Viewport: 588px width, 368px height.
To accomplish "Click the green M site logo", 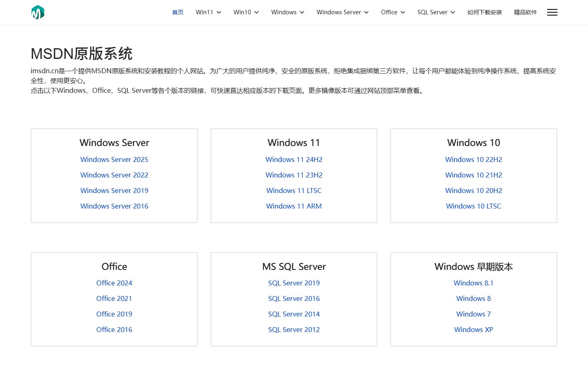I will pos(38,12).
